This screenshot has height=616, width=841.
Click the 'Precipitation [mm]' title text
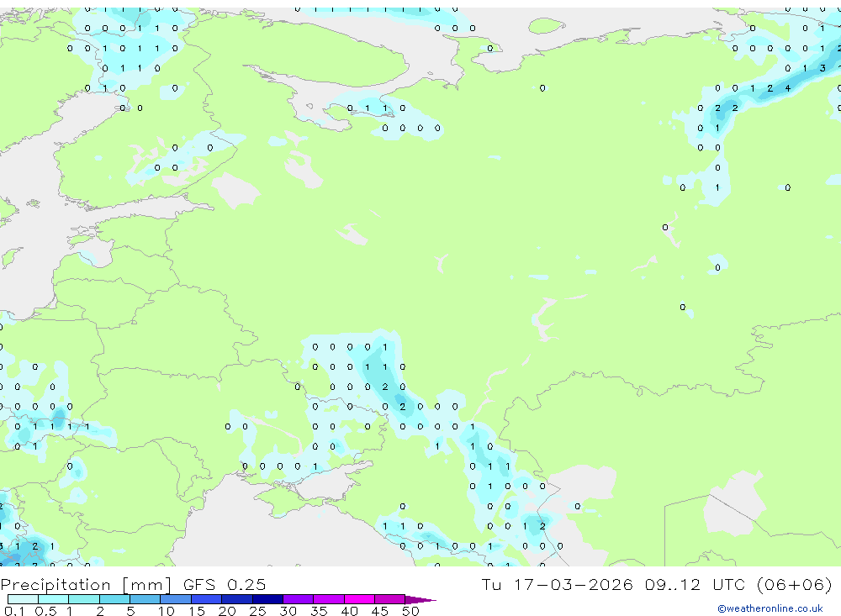click(86, 585)
